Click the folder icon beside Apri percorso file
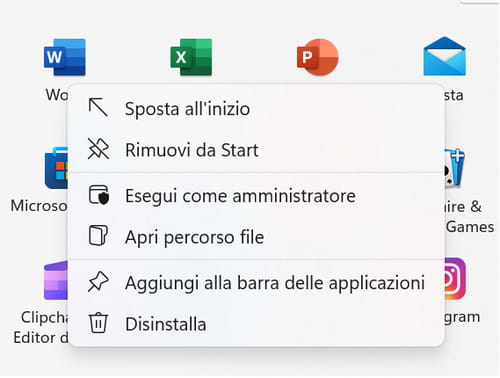The height and width of the screenshot is (378, 500). [98, 236]
